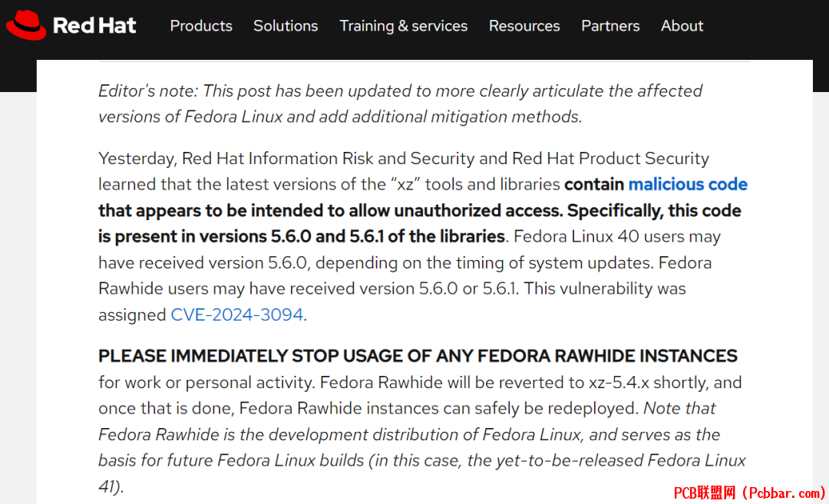Viewport: 829px width, 504px height.
Task: Open the Solutions navigation menu
Action: [x=286, y=25]
